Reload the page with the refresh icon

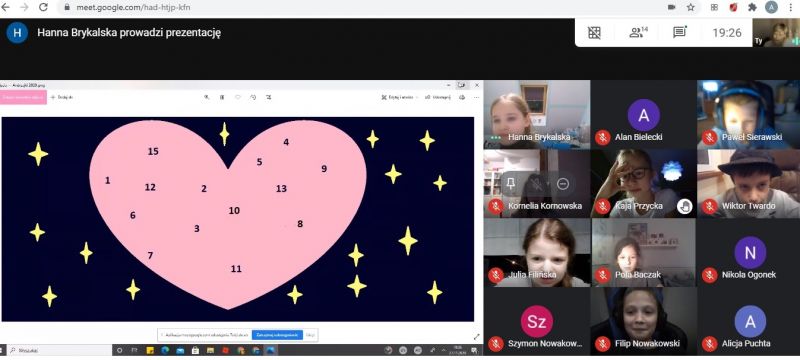(x=43, y=7)
